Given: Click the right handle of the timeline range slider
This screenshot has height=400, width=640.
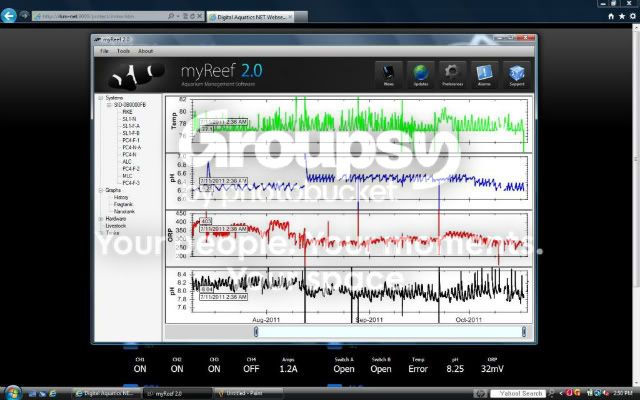Looking at the screenshot, I should 524,331.
